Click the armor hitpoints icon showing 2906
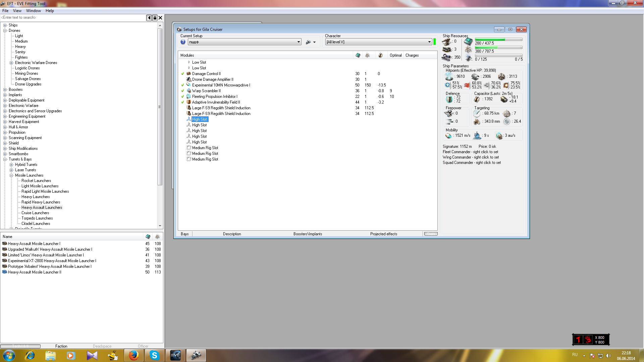 tap(475, 77)
